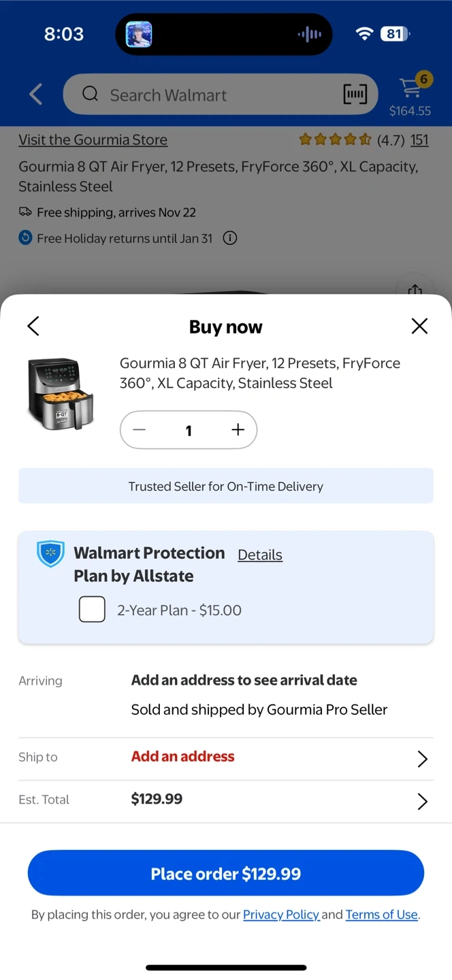Open the shopping cart showing $164.55
Screen dimensions: 452x980
(x=410, y=95)
